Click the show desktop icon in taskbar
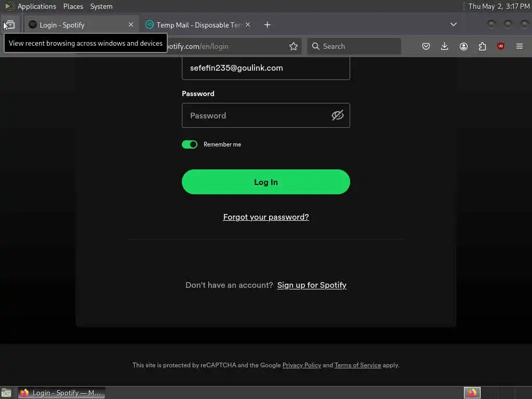Viewport: 532px width, 399px height. 6,393
